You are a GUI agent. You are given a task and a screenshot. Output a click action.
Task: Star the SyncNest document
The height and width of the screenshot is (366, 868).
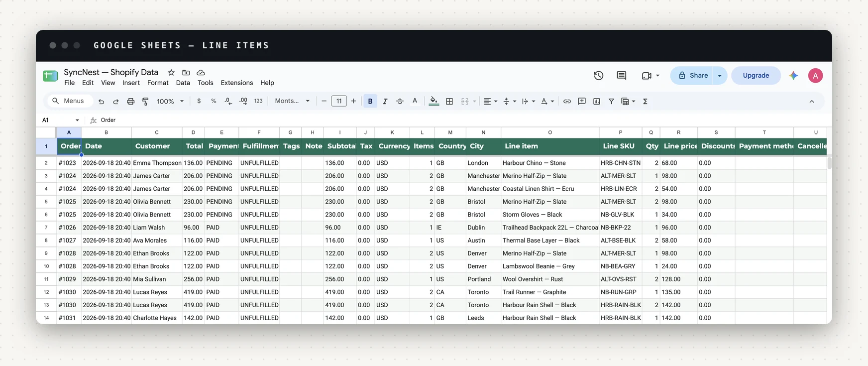171,73
